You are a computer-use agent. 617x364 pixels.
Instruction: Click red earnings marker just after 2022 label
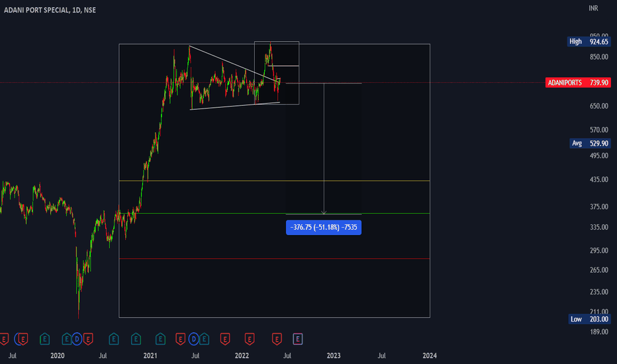(250, 339)
